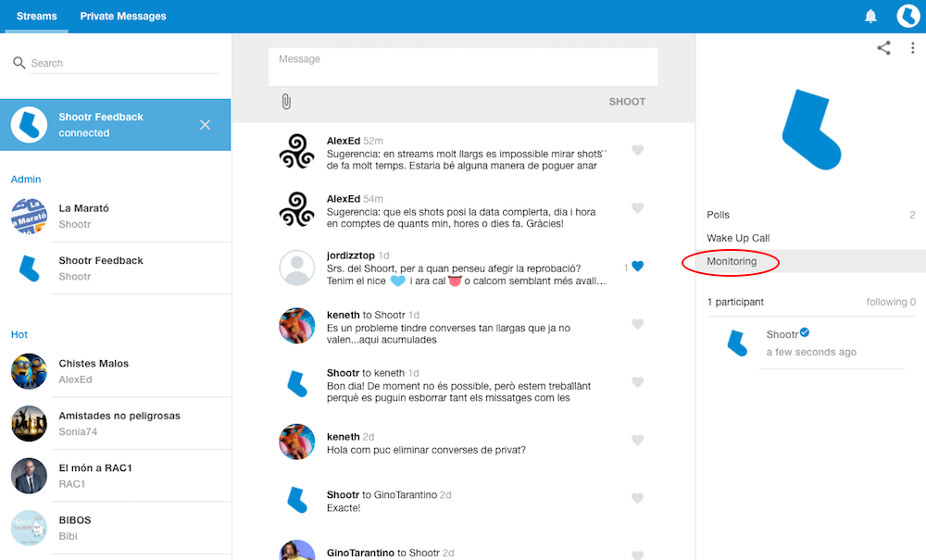Image resolution: width=926 pixels, height=560 pixels.
Task: Switch to the Private Messages tab
Action: (123, 16)
